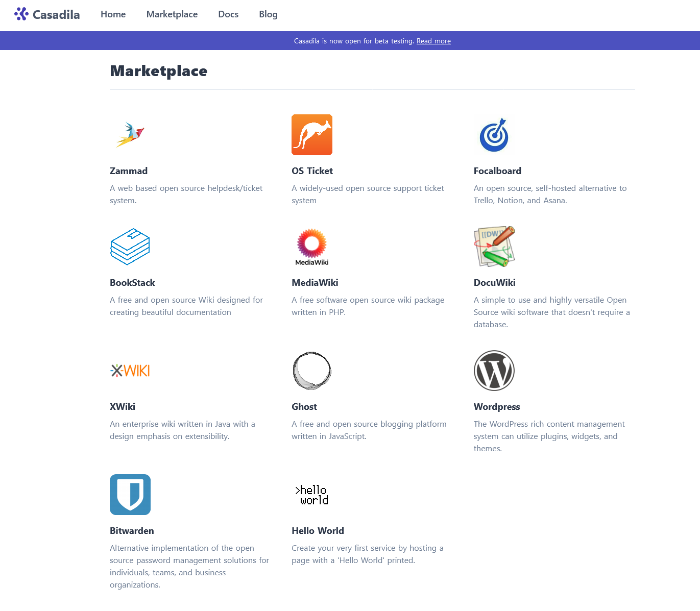Open the XWiki title link
The image size is (700, 611).
tap(123, 407)
